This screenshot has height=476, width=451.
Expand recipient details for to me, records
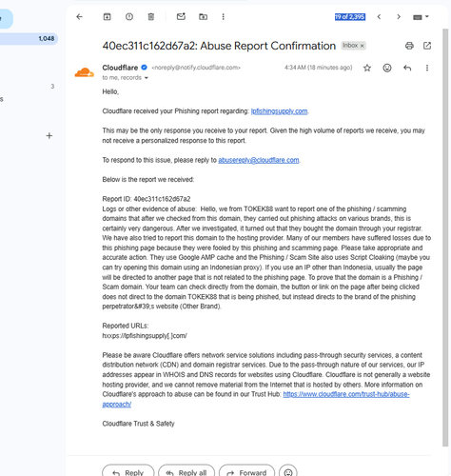point(147,78)
